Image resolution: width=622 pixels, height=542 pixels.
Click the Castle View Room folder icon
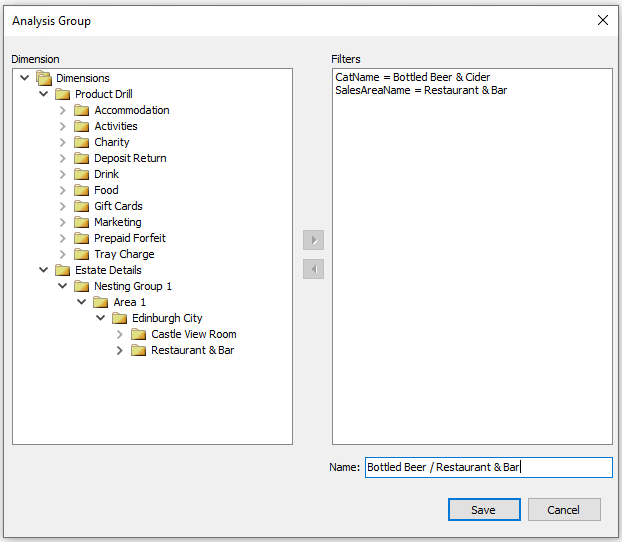tap(138, 334)
